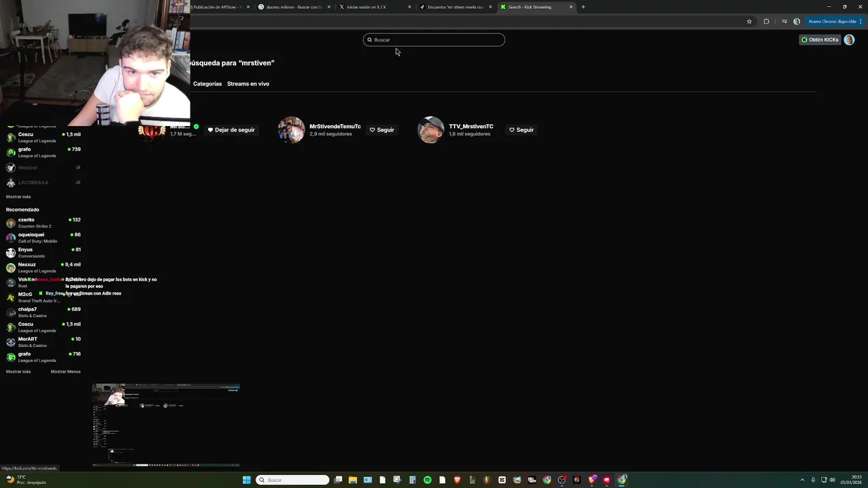Open TTV_MrstivenTC profile picture
The width and height of the screenshot is (868, 488).
tap(431, 129)
